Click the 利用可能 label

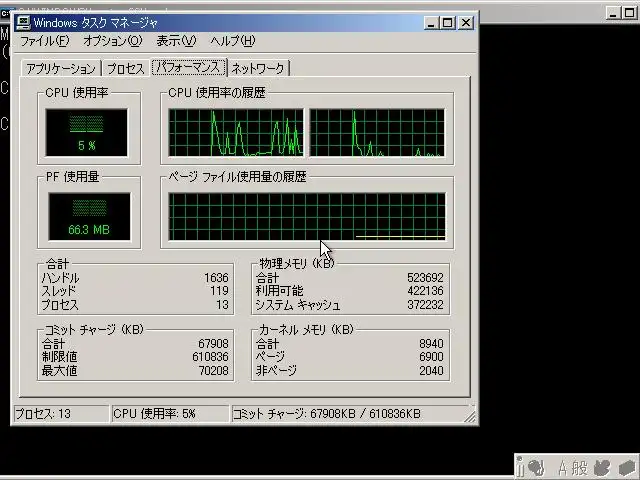click(x=279, y=291)
